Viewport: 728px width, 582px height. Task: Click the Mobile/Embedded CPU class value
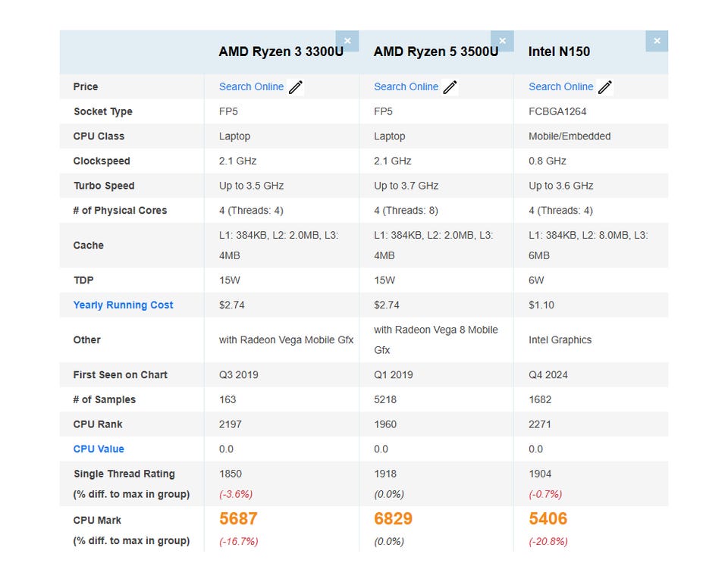570,136
